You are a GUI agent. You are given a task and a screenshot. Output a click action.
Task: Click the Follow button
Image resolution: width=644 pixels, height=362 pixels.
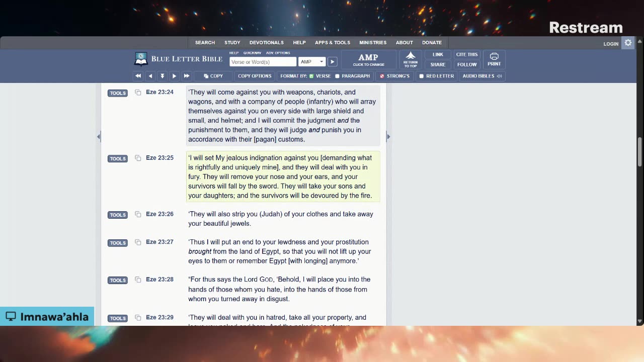point(467,64)
